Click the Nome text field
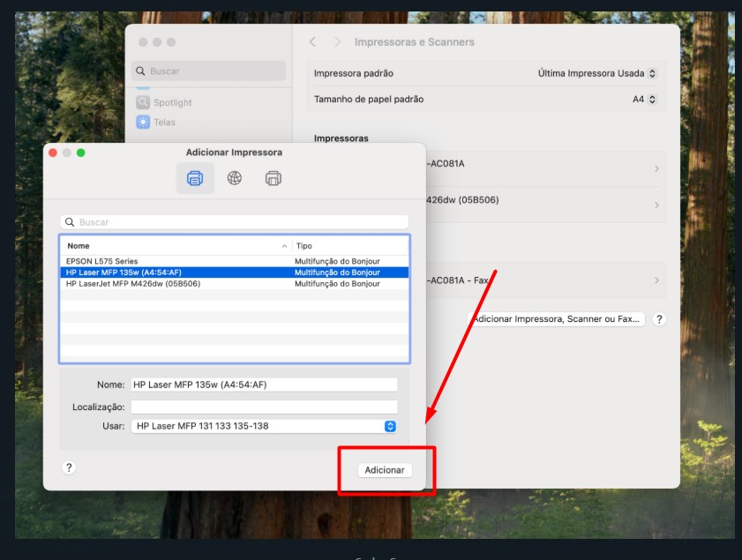Screen dimensions: 742x560 (264, 385)
